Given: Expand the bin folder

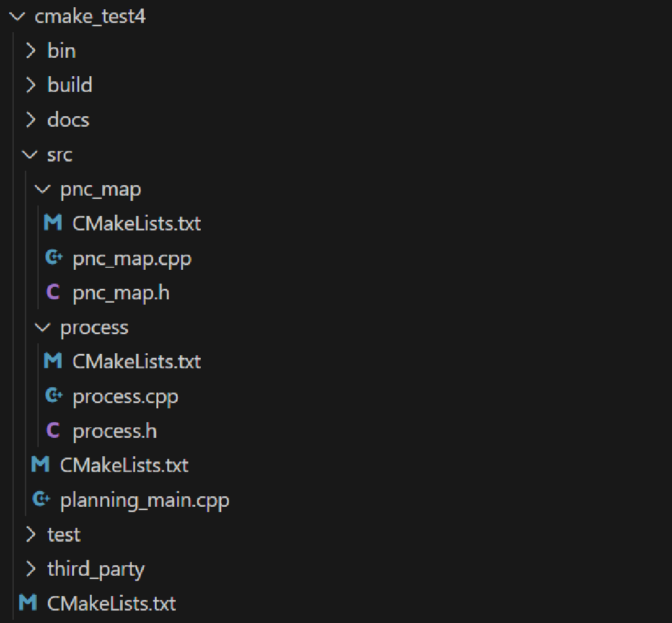Looking at the screenshot, I should pos(30,50).
